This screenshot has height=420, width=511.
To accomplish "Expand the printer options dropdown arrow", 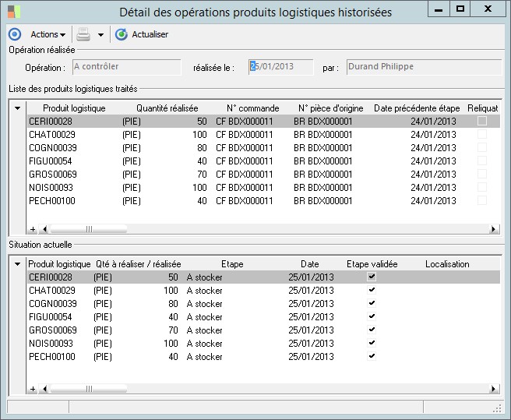I will (x=100, y=35).
